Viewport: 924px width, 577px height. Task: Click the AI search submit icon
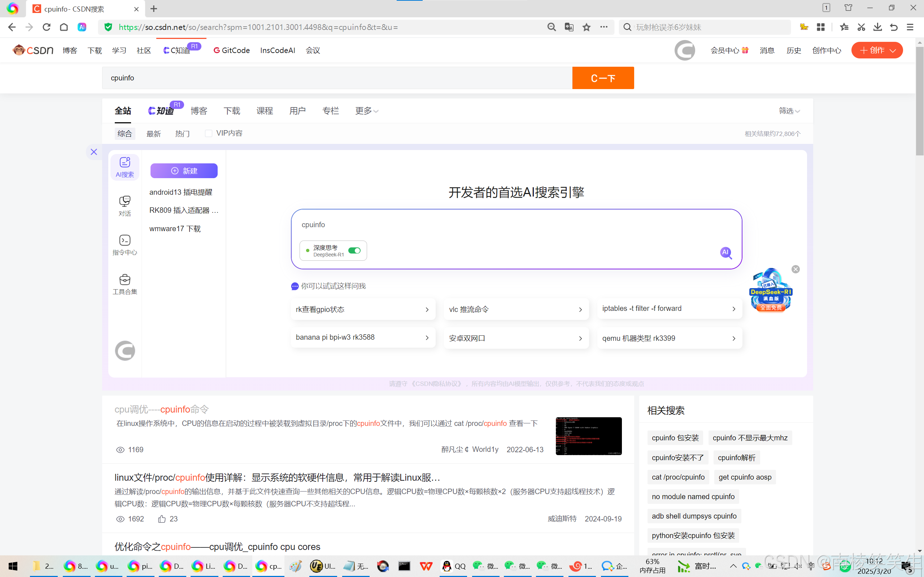click(726, 253)
